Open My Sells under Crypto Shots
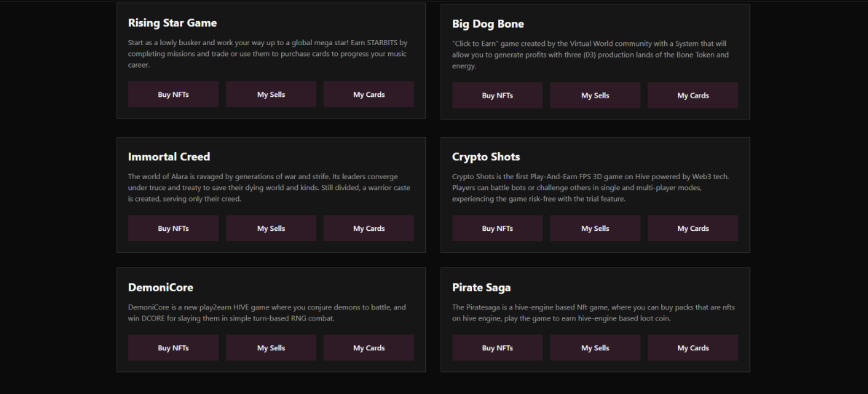This screenshot has width=868, height=394. (x=595, y=229)
